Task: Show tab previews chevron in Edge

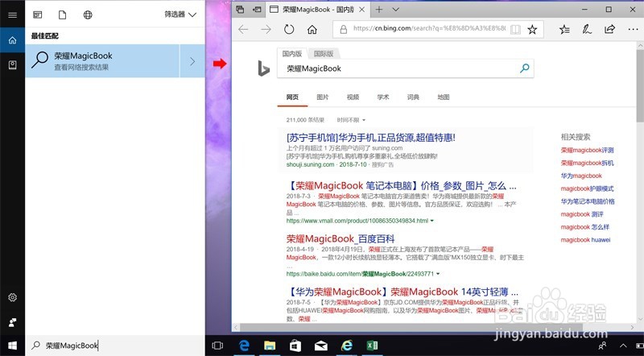Action: 395,10
